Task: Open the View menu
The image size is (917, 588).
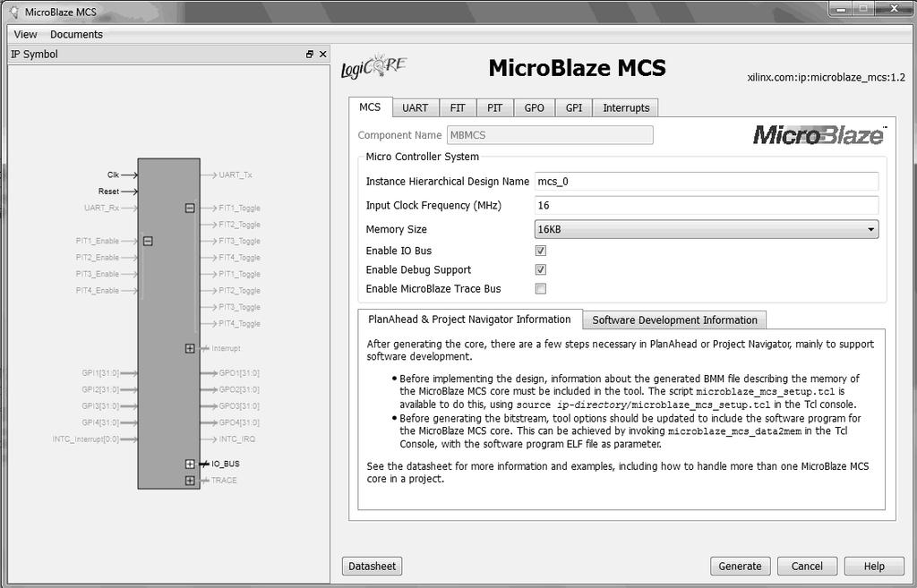Action: 25,35
